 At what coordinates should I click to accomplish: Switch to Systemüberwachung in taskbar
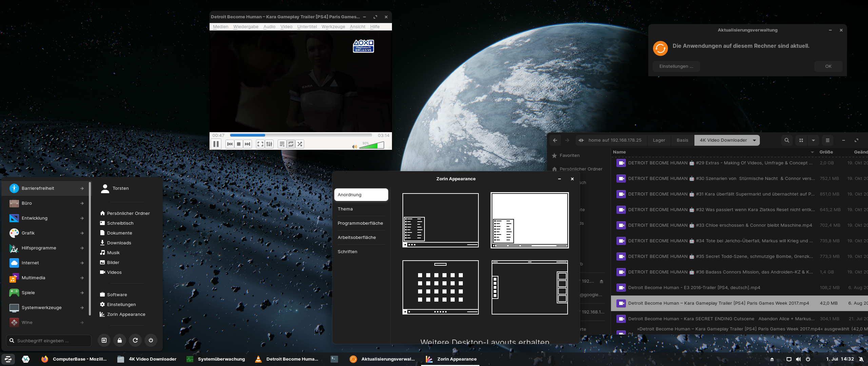pyautogui.click(x=216, y=359)
